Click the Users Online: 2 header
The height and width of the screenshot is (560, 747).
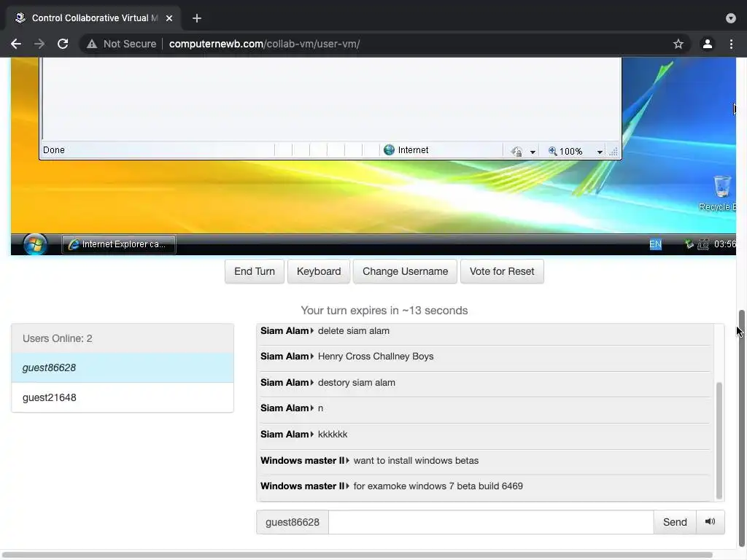123,338
